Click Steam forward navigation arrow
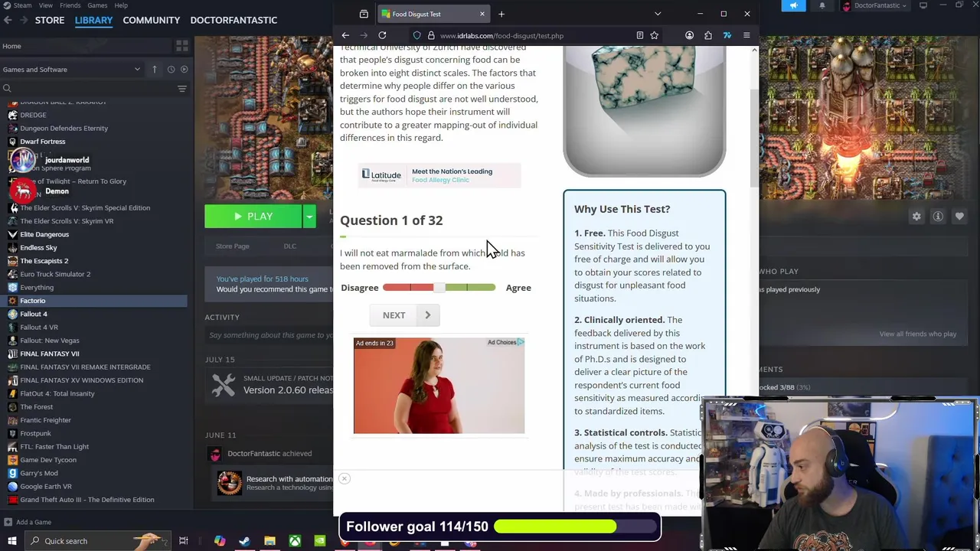Viewport: 980px width, 551px height. click(24, 20)
